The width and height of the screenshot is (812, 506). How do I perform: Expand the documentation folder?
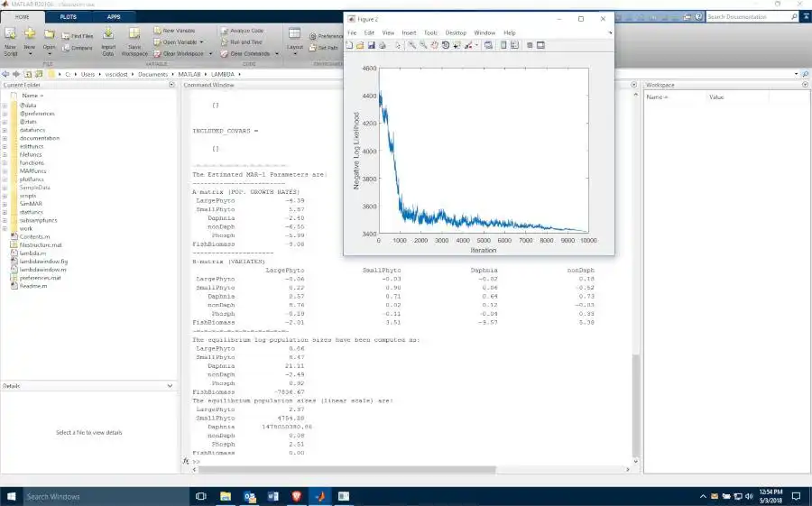click(5, 138)
